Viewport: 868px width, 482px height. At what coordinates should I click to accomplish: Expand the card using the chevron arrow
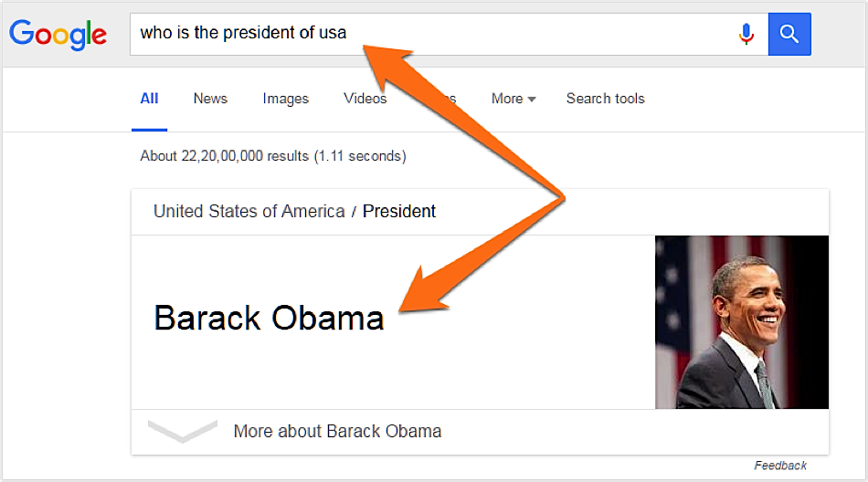[183, 432]
